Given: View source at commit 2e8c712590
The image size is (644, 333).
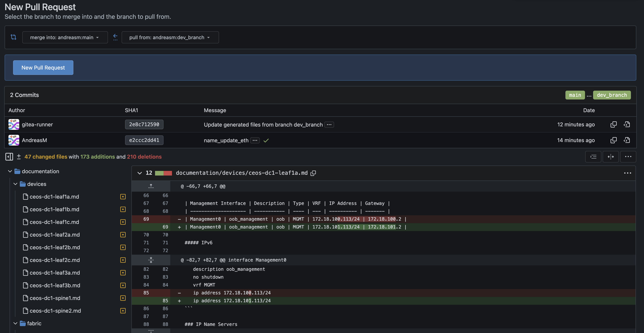Looking at the screenshot, I should (627, 124).
